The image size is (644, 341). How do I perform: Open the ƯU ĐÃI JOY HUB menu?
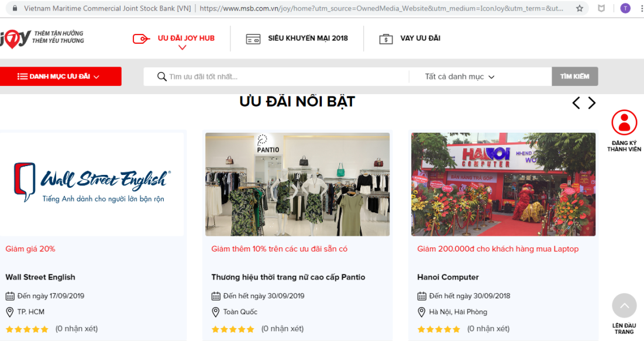pos(186,38)
